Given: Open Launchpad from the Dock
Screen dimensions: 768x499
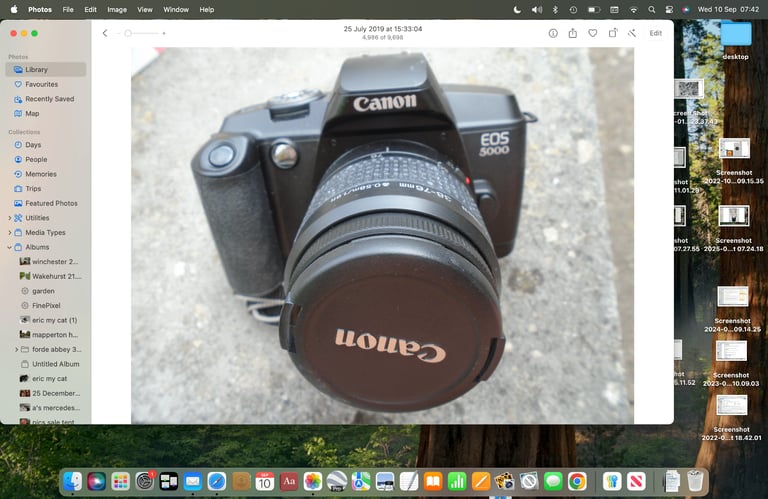Looking at the screenshot, I should tap(120, 481).
